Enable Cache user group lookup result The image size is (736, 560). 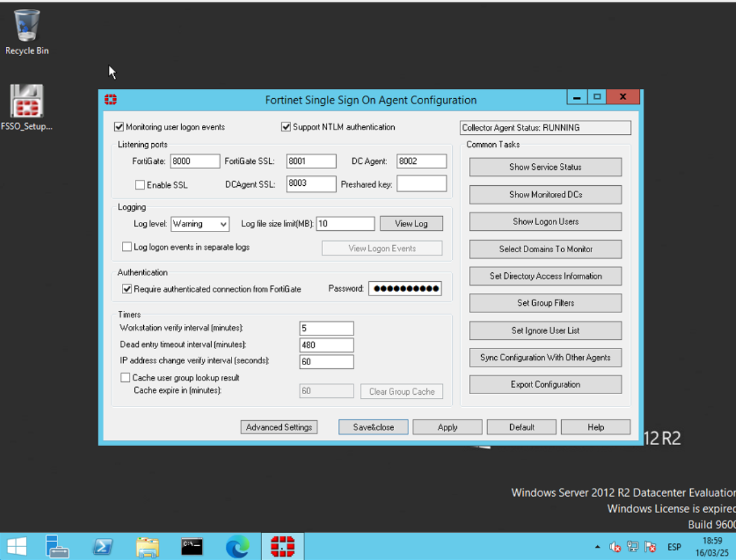(x=125, y=377)
